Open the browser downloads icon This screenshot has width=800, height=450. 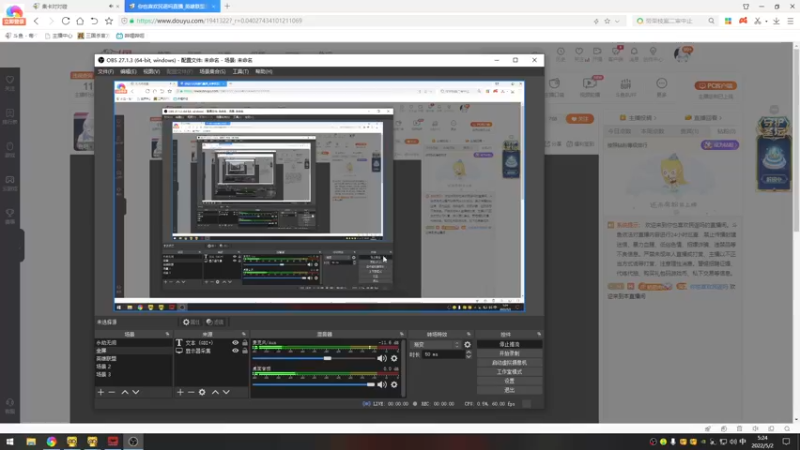coord(776,21)
